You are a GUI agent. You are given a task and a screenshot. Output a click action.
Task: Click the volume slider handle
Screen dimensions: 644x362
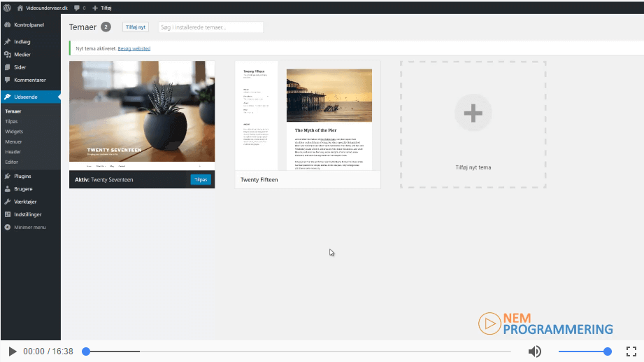[x=608, y=351]
